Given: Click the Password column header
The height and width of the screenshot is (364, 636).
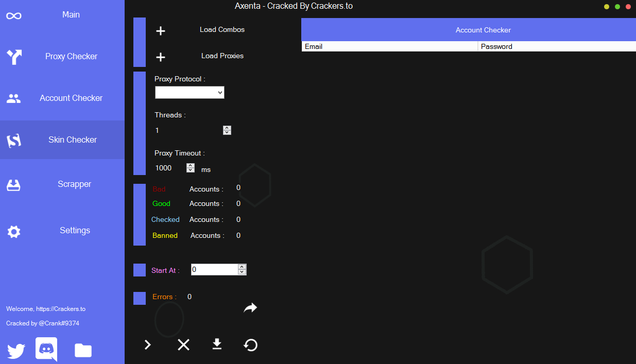Looking at the screenshot, I should click(x=557, y=46).
